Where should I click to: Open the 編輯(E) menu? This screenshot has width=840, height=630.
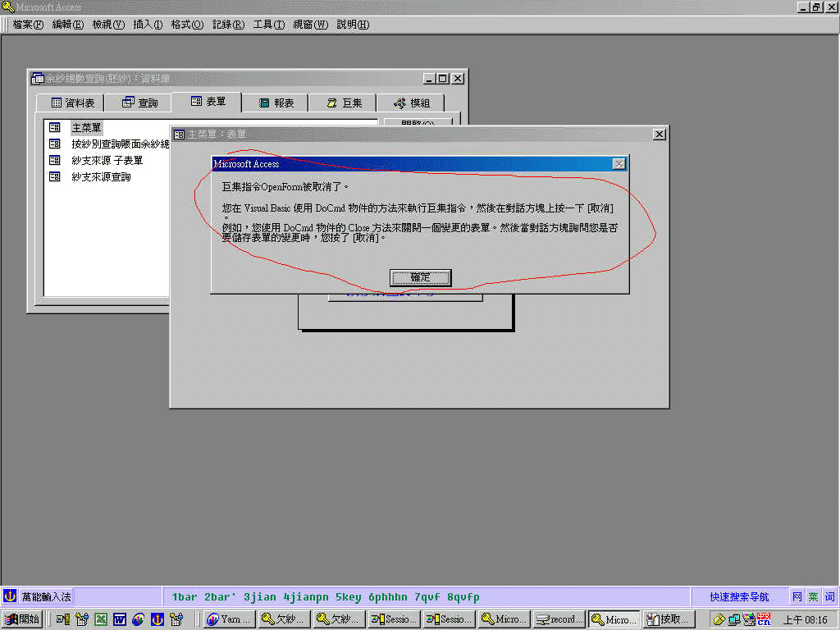[68, 25]
